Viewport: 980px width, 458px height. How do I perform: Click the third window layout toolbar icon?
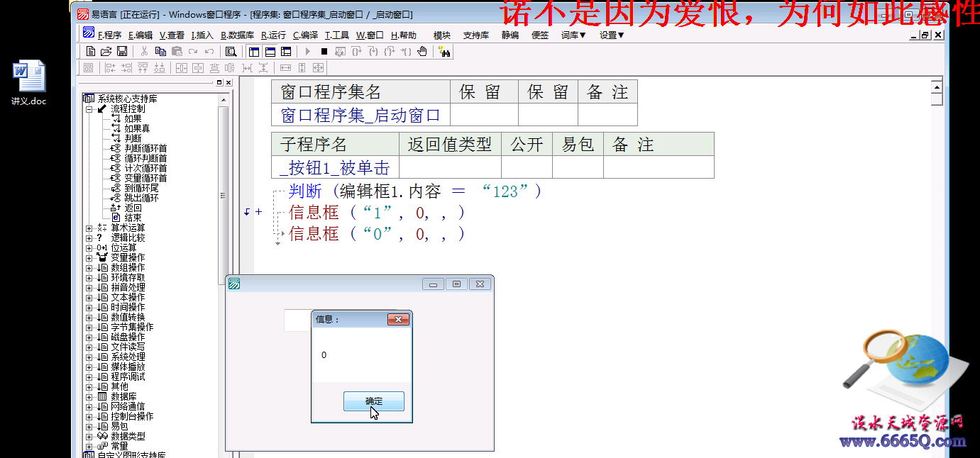pyautogui.click(x=286, y=51)
